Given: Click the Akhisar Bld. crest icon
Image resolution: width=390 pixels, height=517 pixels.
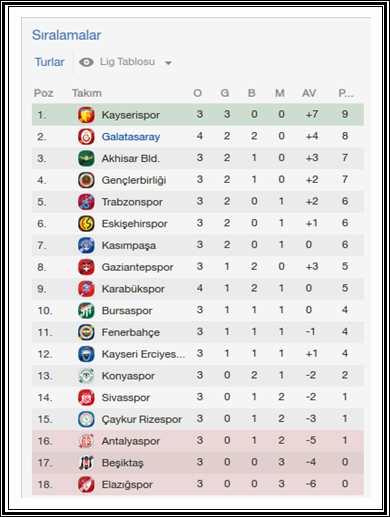Looking at the screenshot, I should (86, 158).
